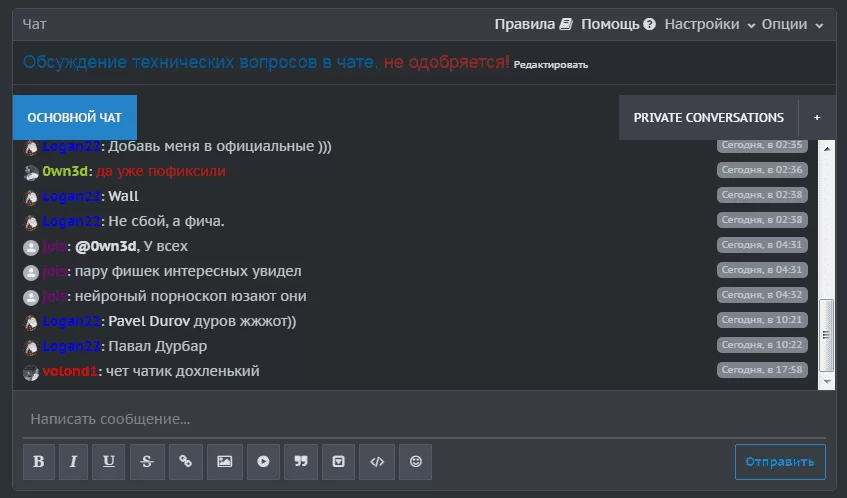Click the Чат panel title

pos(35,24)
